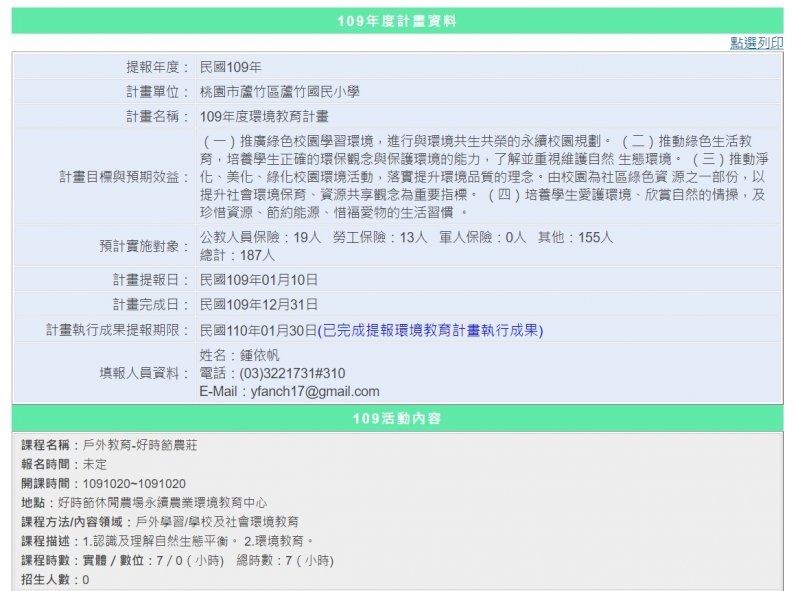Click the 計畫執行成果提報期限 label
The height and width of the screenshot is (591, 800).
[118, 330]
